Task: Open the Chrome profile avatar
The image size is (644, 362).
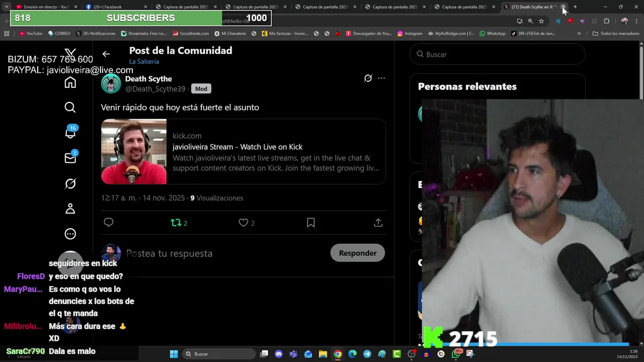Action: click(x=624, y=21)
